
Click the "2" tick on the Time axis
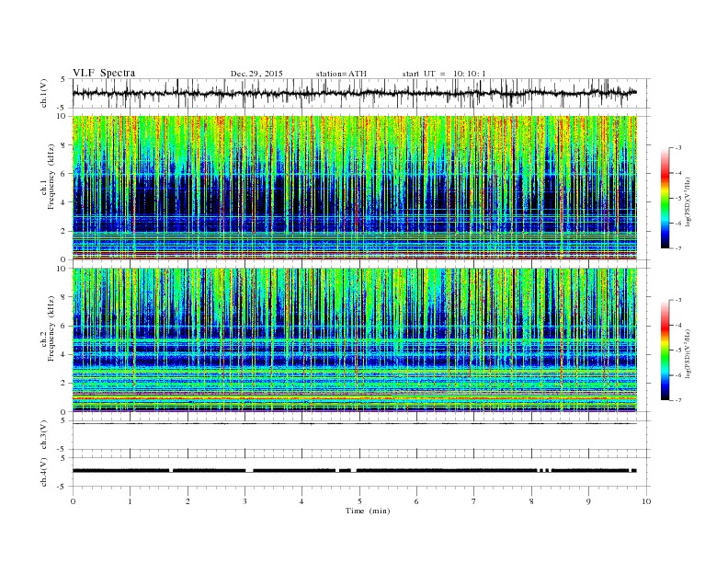point(188,501)
